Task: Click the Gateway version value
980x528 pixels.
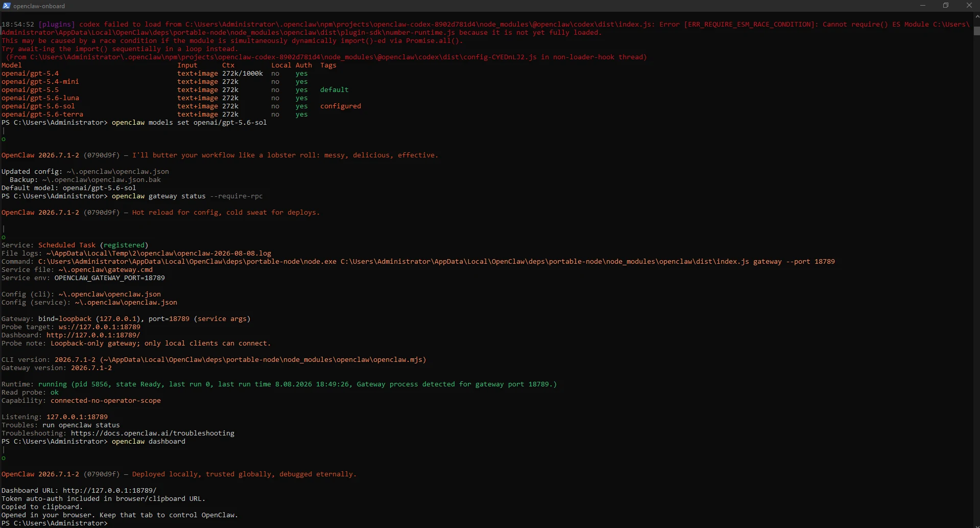Action: [x=91, y=368]
